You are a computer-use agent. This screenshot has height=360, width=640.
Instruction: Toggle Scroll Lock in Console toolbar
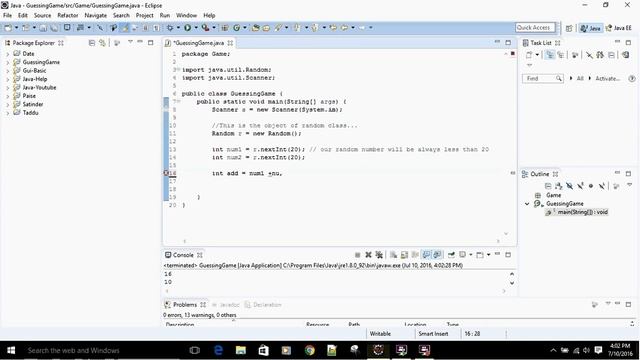pos(404,255)
